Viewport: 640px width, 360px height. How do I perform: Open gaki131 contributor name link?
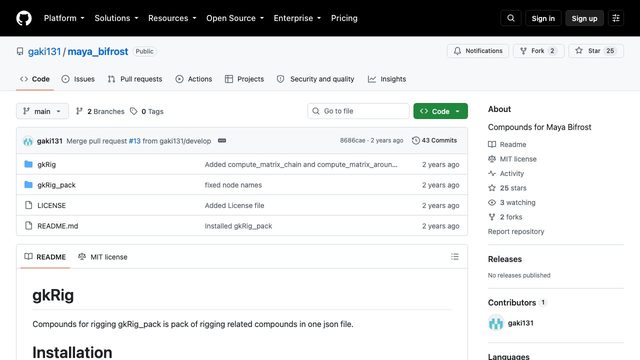520,323
